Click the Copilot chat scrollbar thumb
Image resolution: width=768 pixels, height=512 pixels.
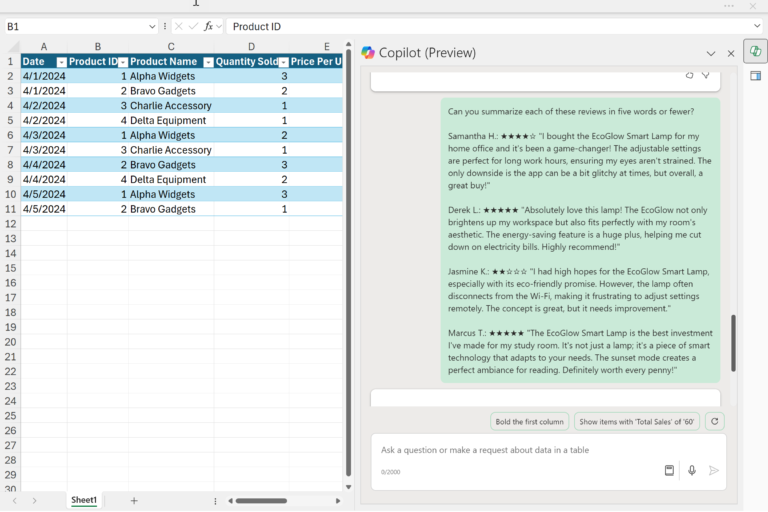(x=733, y=343)
